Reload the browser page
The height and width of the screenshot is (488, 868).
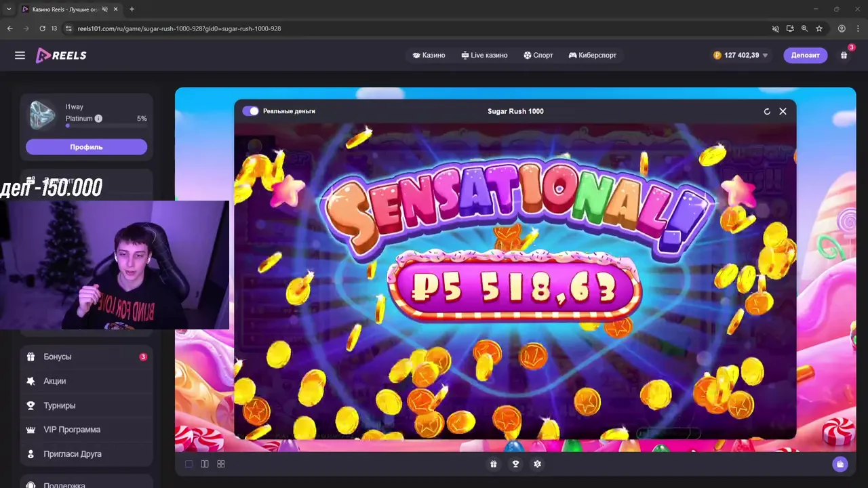pos(42,28)
